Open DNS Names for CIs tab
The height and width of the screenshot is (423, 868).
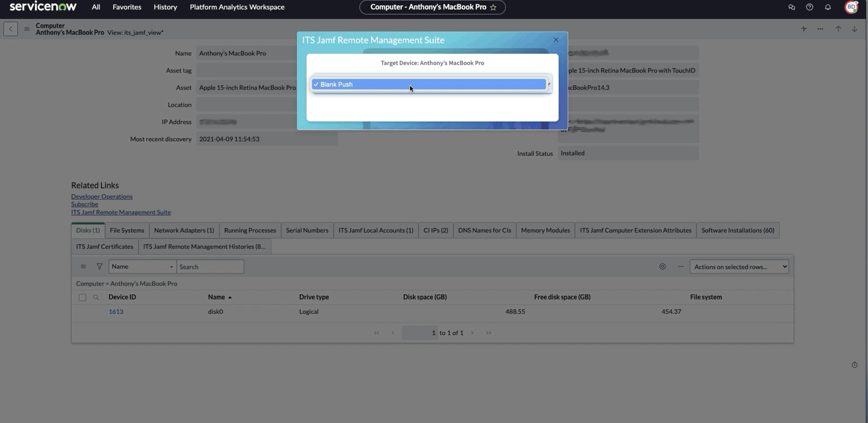(x=484, y=230)
